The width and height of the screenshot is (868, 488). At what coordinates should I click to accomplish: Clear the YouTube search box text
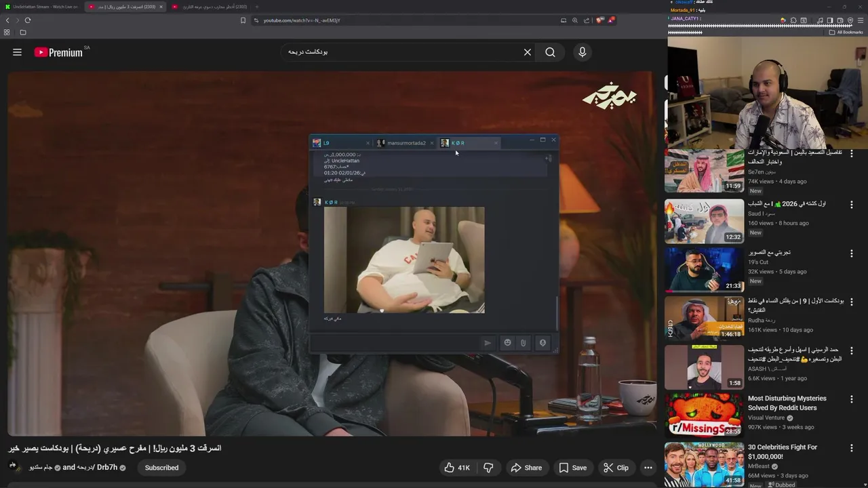[527, 52]
